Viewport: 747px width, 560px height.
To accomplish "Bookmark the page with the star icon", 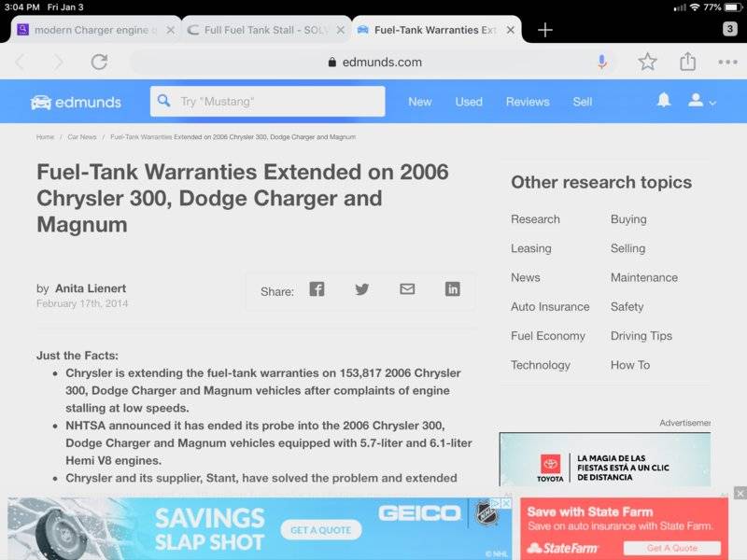I will pyautogui.click(x=647, y=62).
